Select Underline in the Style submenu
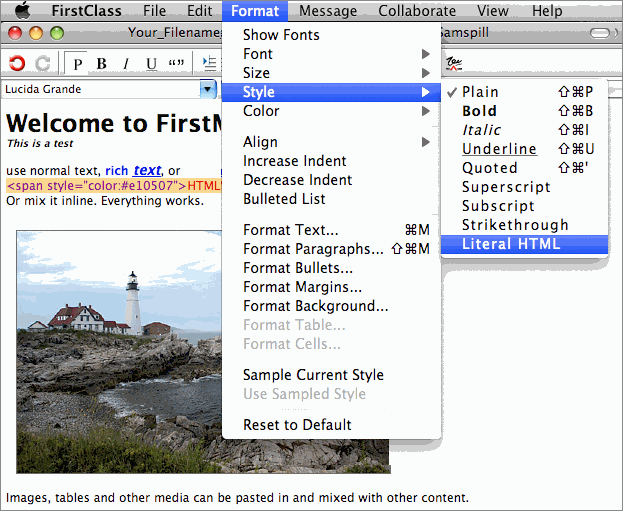 click(524, 149)
